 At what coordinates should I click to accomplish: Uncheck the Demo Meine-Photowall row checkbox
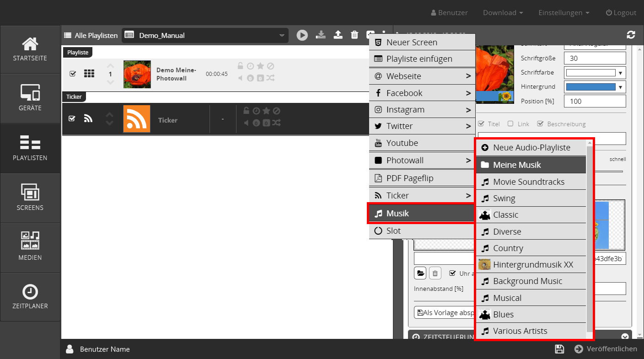(x=73, y=74)
